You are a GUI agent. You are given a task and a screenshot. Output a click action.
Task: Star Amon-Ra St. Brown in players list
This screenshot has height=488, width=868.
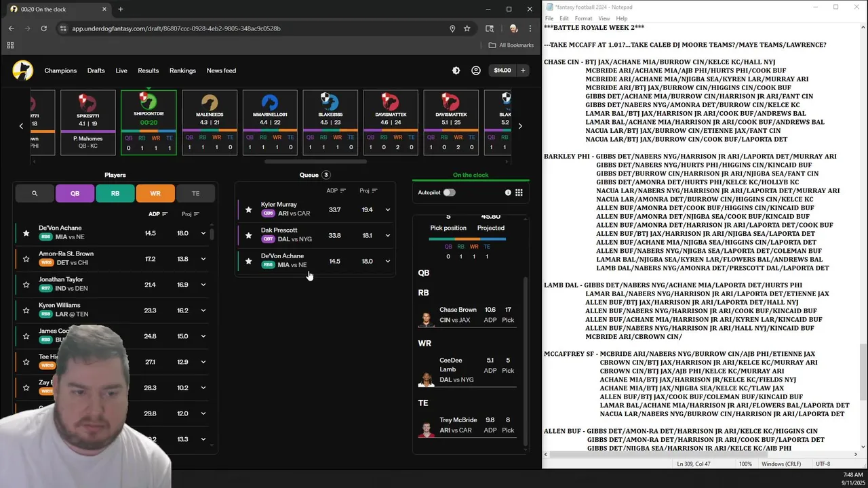click(x=26, y=259)
